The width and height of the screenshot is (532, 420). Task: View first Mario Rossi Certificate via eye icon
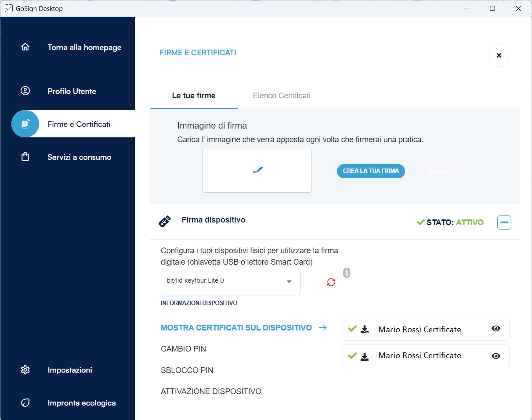click(x=496, y=329)
